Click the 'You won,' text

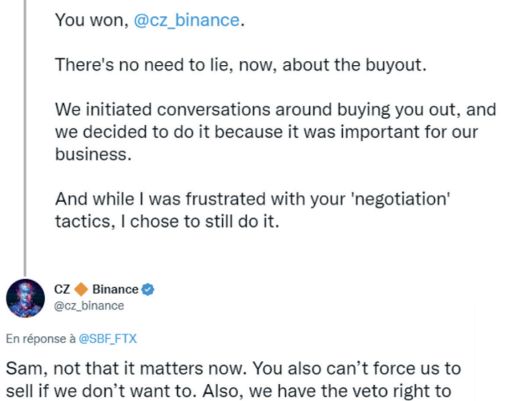click(x=92, y=20)
